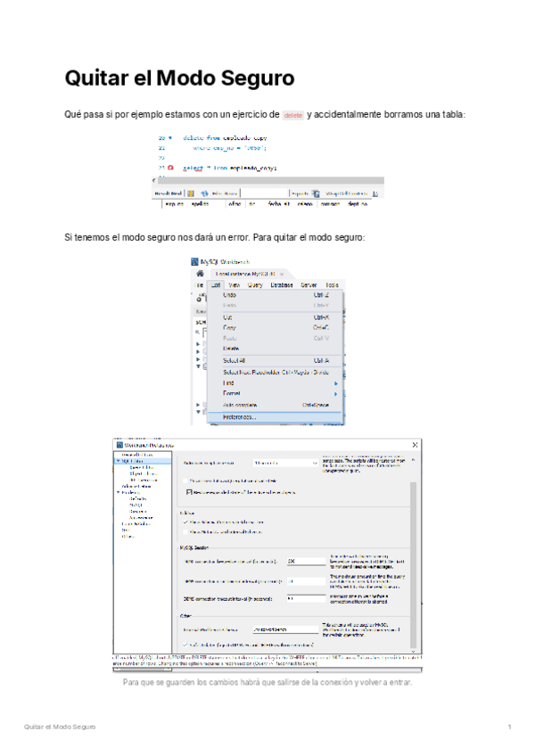
Task: Close the Local instance MySQL80 tab
Action: [282, 274]
